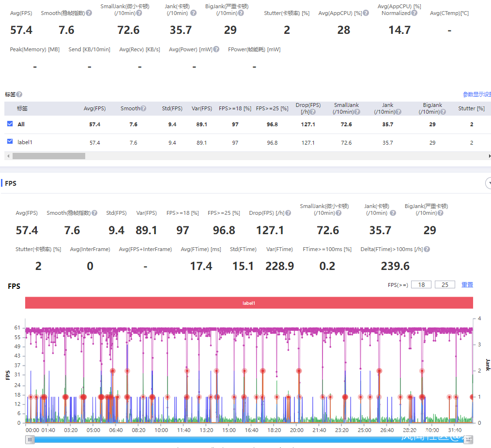Click the FPS threshold field showing 25
The width and height of the screenshot is (491, 448).
tap(445, 284)
